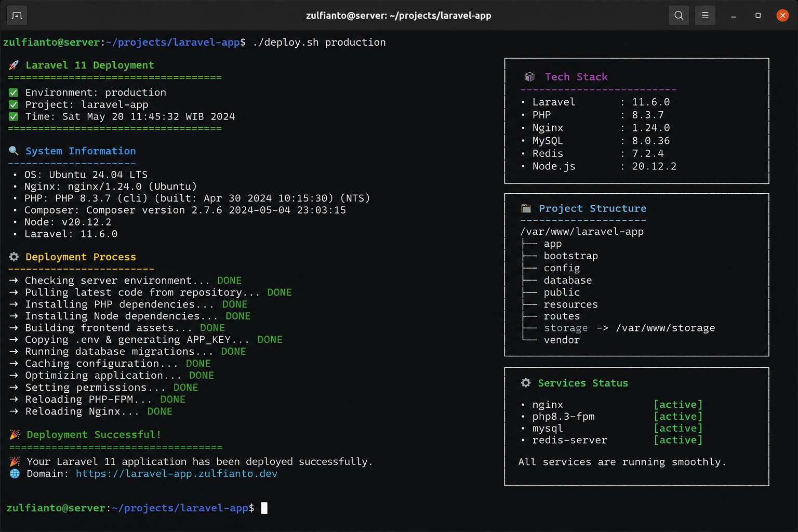This screenshot has width=798, height=532.
Task: Click the party popper before 'Your Laravel 11 application'
Action: (x=15, y=461)
